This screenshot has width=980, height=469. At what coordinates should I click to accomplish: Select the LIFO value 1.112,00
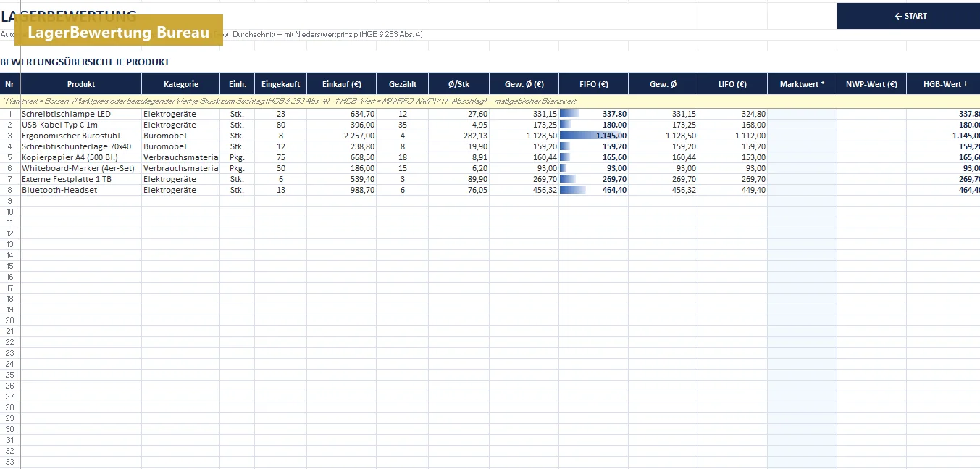coord(733,136)
